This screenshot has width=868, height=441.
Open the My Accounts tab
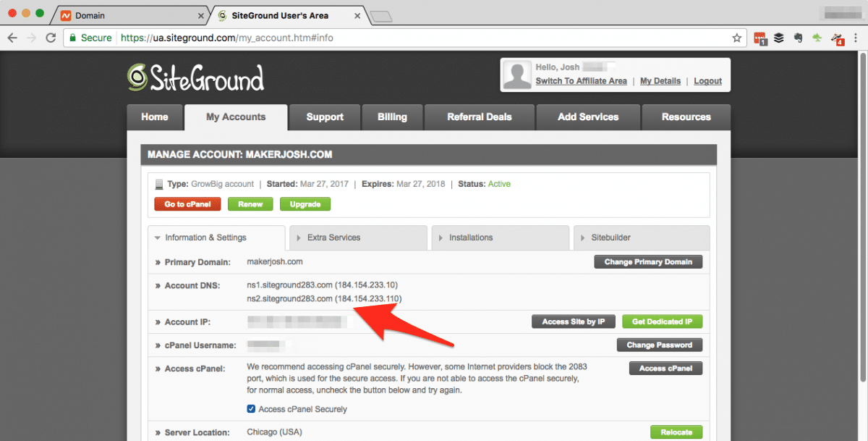[x=236, y=117]
